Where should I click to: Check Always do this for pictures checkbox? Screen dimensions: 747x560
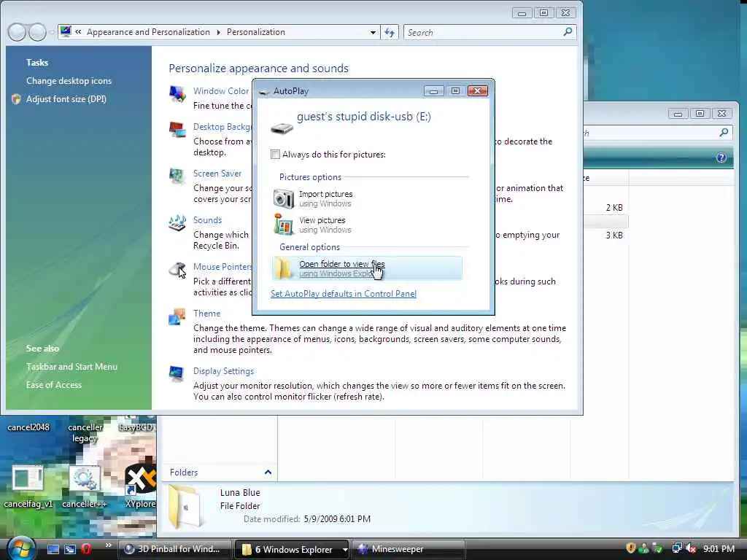[275, 155]
